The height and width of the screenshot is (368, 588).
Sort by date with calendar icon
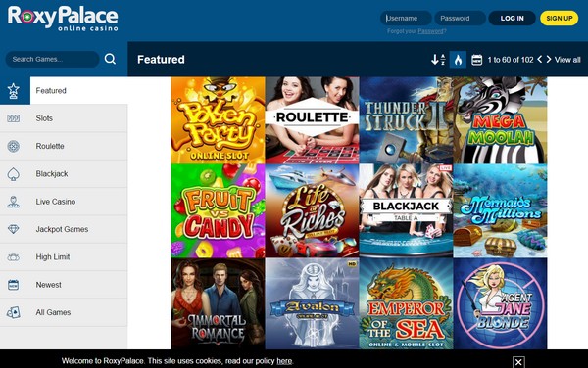[476, 60]
